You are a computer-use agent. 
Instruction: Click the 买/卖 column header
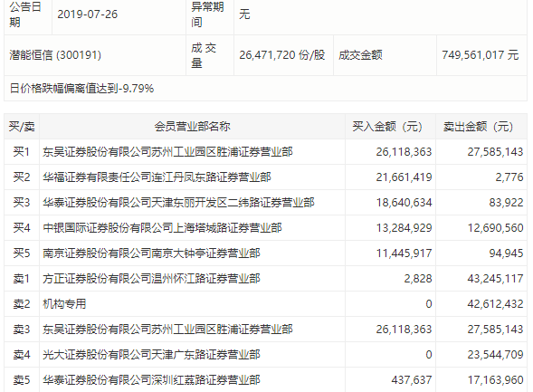pyautogui.click(x=22, y=127)
